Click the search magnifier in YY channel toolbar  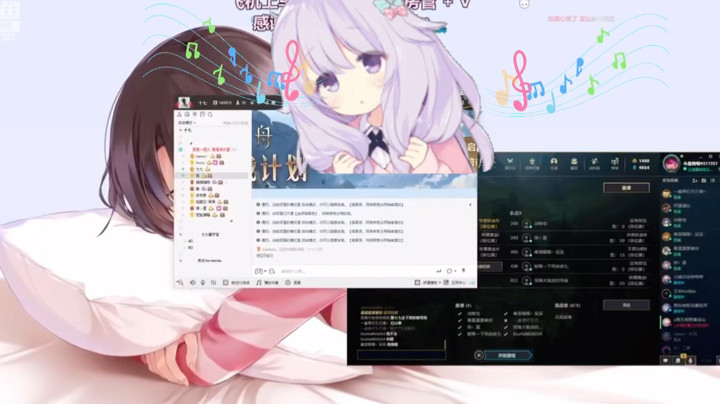(x=210, y=114)
